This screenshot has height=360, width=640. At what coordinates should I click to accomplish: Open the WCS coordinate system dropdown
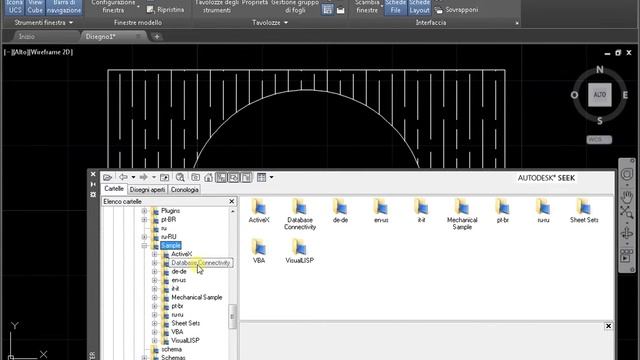click(x=599, y=140)
